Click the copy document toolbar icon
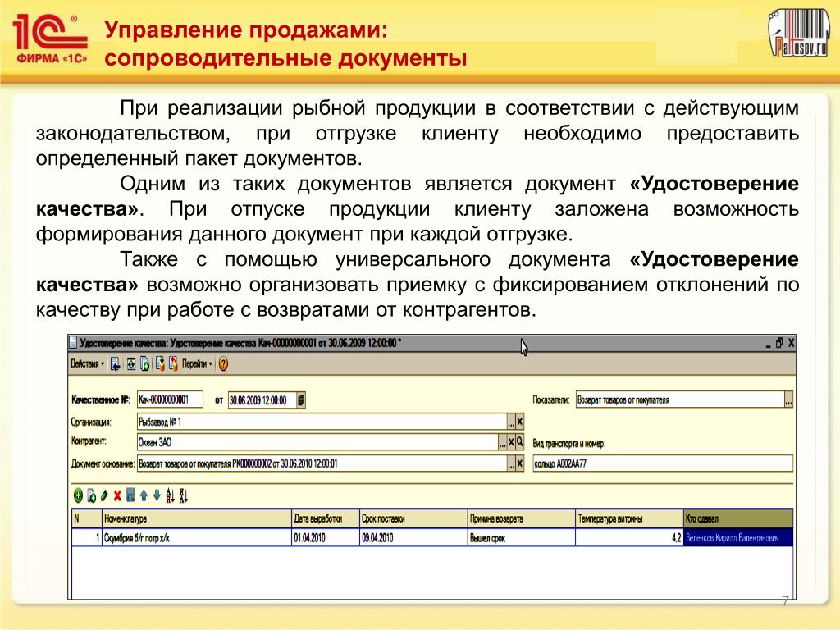Viewport: 840px width, 630px height. 144,364
